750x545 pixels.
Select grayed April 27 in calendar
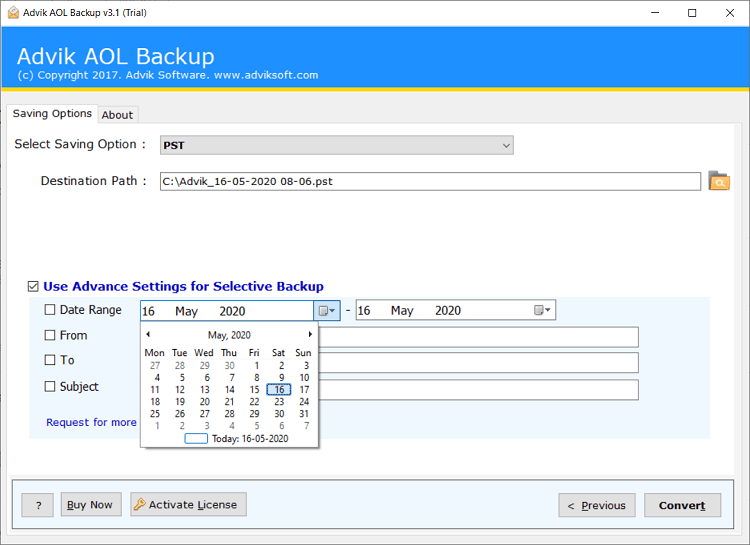[x=154, y=366]
